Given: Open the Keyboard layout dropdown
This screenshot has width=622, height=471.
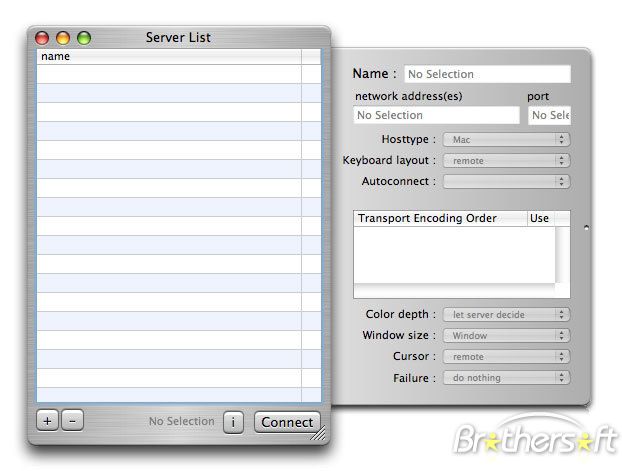Looking at the screenshot, I should (x=507, y=160).
